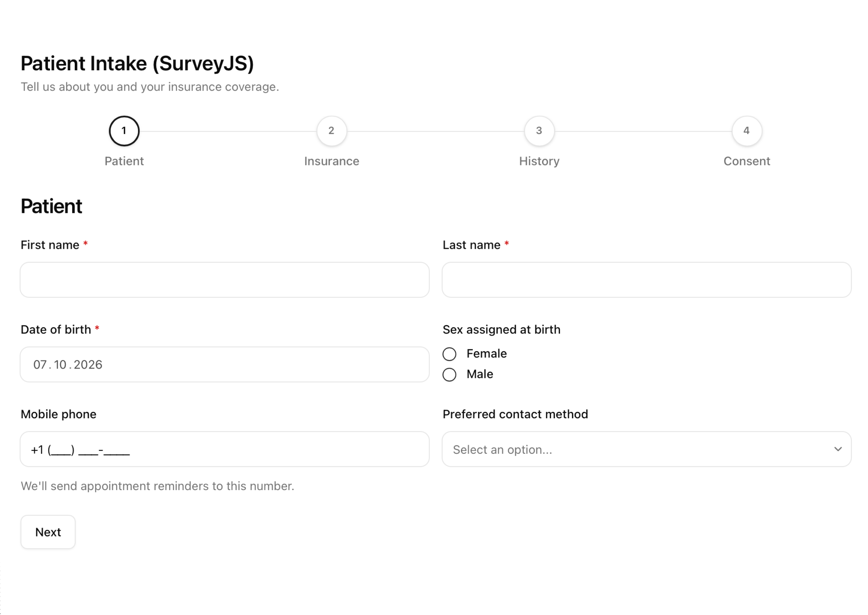Viewport: 868px width, 615px height.
Task: Click the Last name label
Action: (471, 245)
